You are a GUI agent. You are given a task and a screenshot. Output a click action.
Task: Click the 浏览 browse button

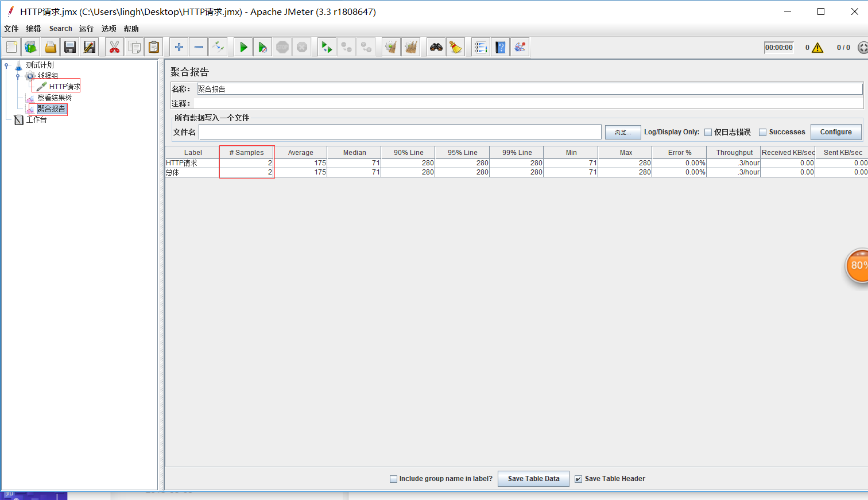(x=623, y=132)
